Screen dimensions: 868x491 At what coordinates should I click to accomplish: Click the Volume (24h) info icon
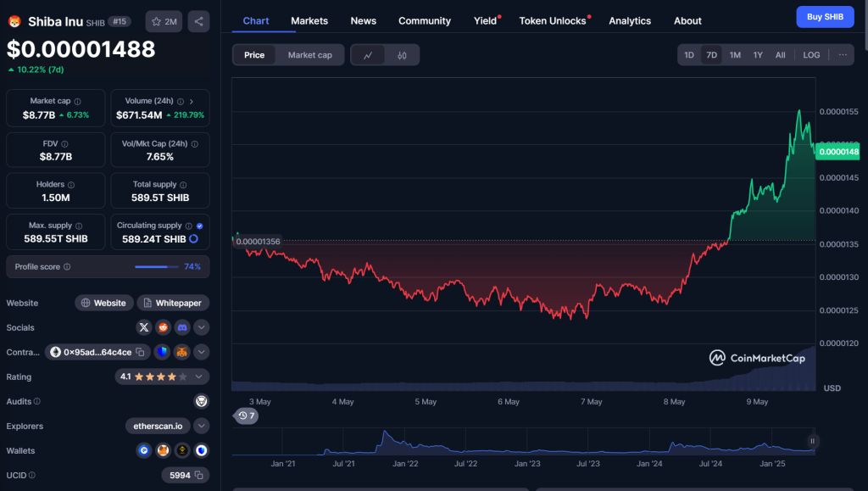[x=181, y=101]
